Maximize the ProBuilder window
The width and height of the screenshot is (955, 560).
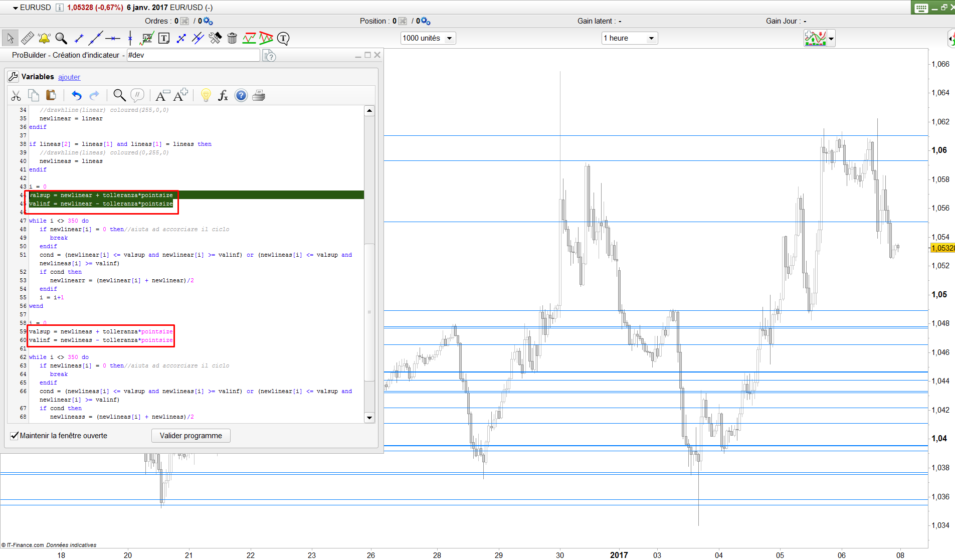coord(367,55)
